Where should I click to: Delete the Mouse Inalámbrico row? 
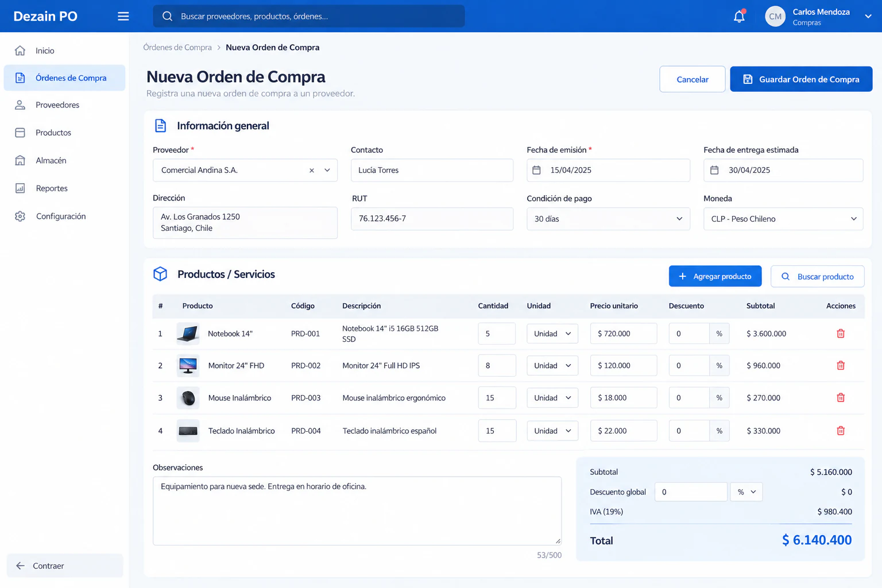[x=841, y=398]
